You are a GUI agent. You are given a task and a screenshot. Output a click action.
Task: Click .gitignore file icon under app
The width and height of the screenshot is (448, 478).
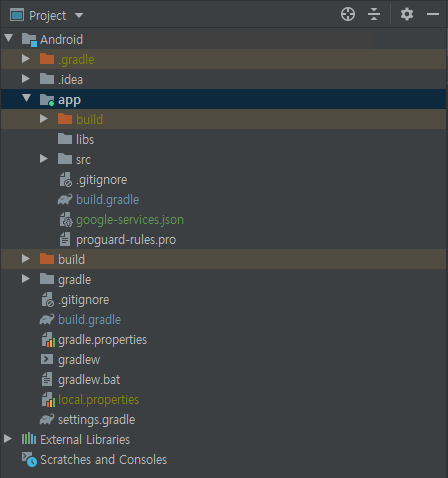point(65,180)
